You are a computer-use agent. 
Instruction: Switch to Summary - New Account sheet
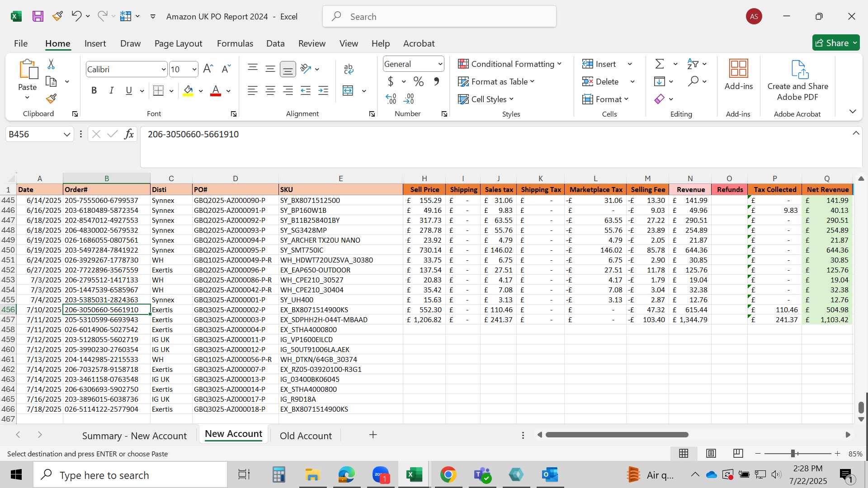134,436
